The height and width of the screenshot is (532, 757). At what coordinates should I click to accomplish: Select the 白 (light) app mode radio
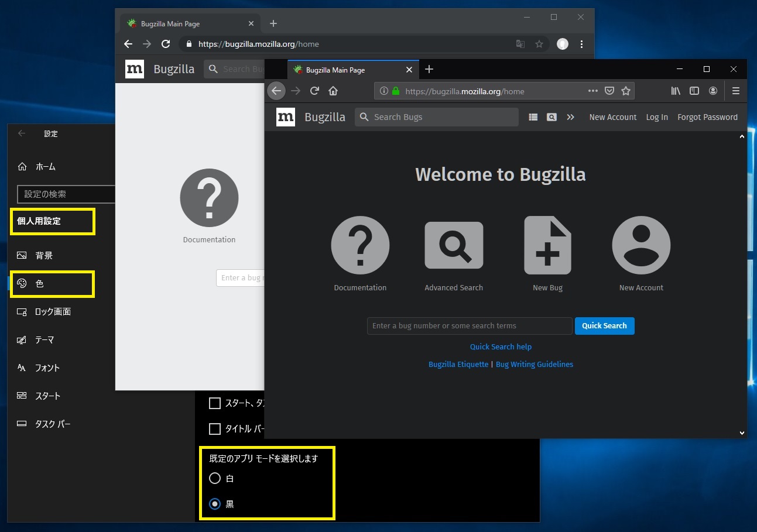(x=215, y=479)
